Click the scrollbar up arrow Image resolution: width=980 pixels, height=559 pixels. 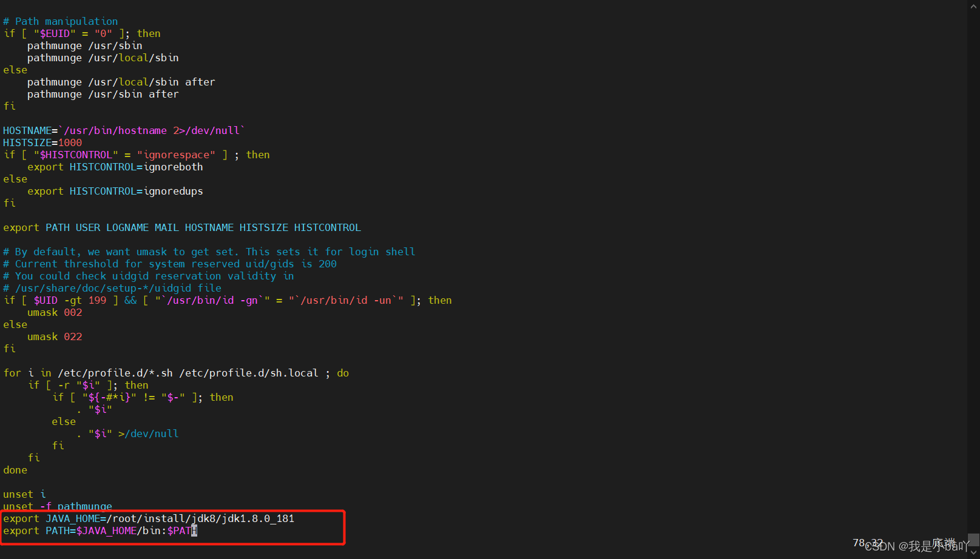coord(974,5)
